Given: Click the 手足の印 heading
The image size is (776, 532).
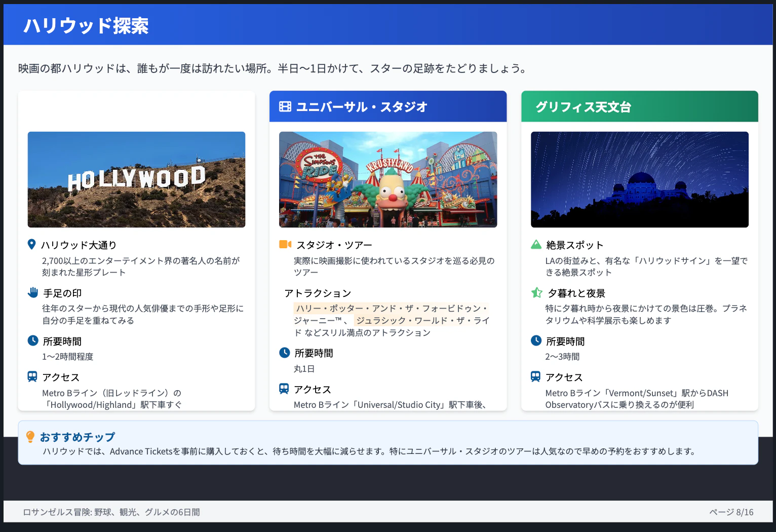Looking at the screenshot, I should [x=62, y=293].
